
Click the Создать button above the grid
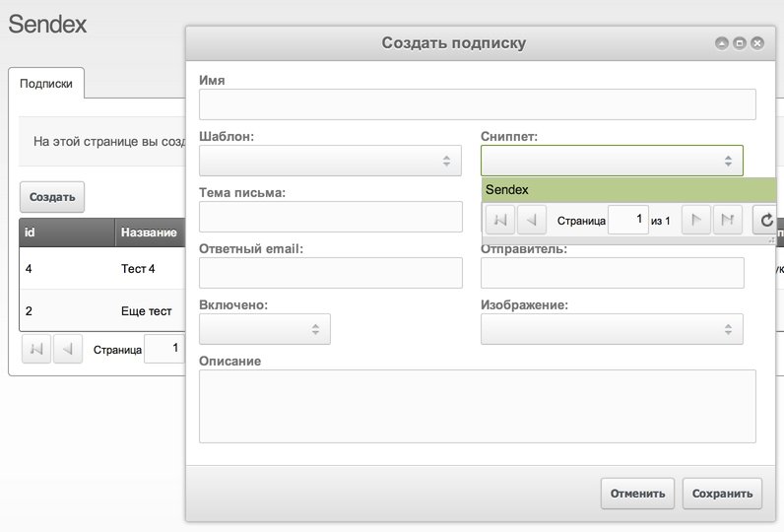coord(52,197)
